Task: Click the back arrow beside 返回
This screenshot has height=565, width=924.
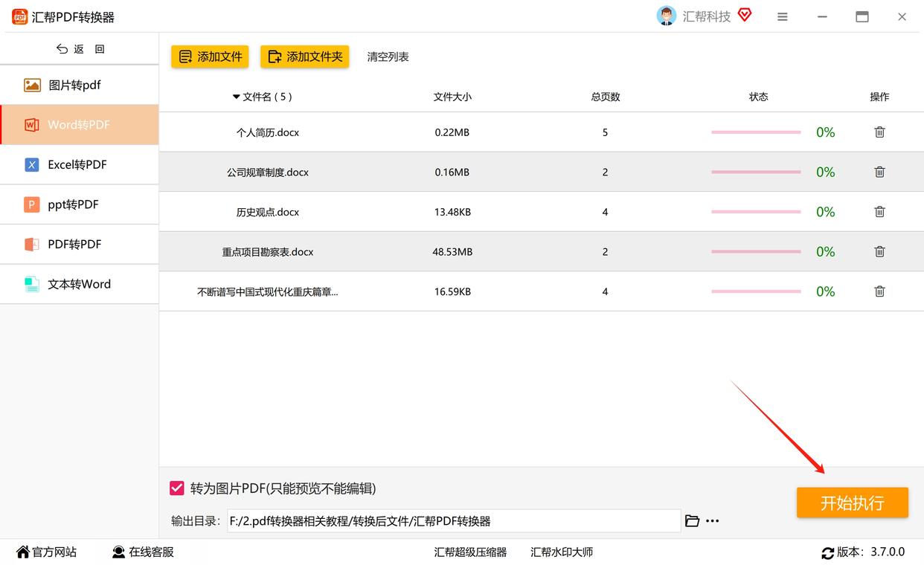Action: coord(62,48)
